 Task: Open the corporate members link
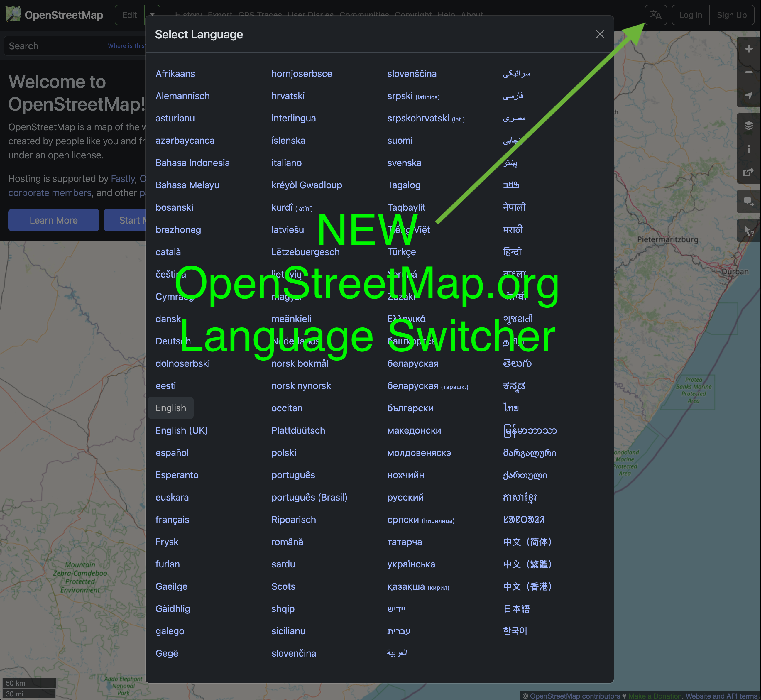click(x=50, y=193)
